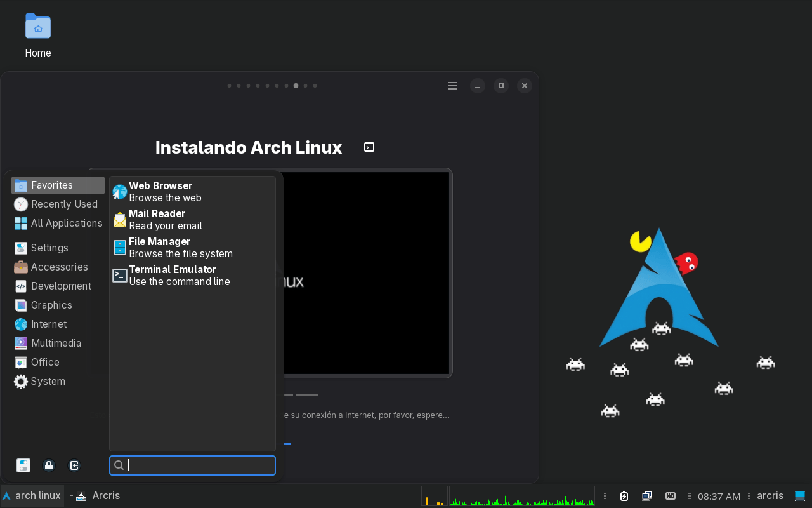Lock the screen with the padlock icon
812x508 pixels.
click(x=49, y=465)
